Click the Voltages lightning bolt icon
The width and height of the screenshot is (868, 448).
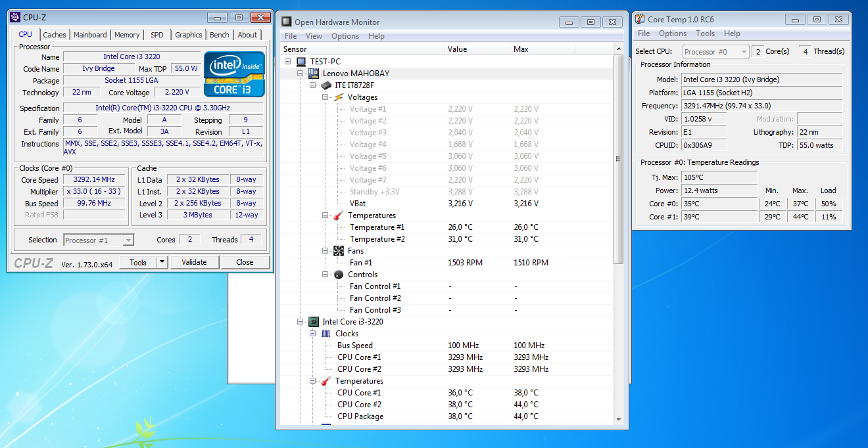click(339, 97)
